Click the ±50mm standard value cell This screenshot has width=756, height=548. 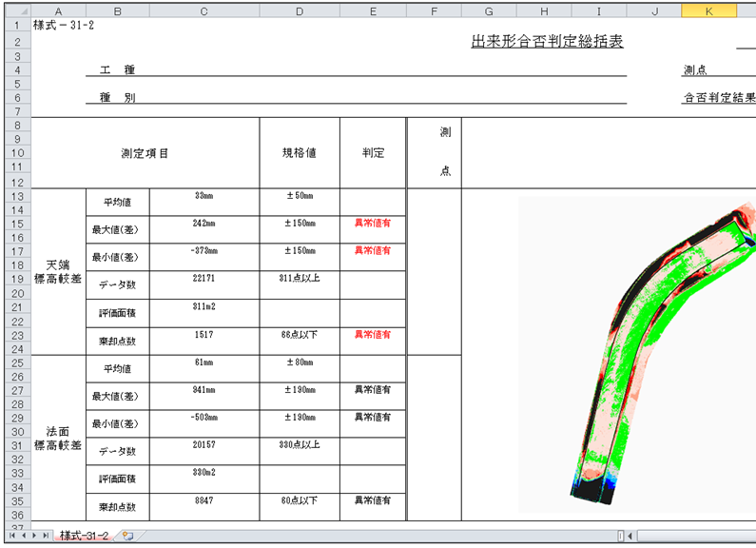pos(300,202)
